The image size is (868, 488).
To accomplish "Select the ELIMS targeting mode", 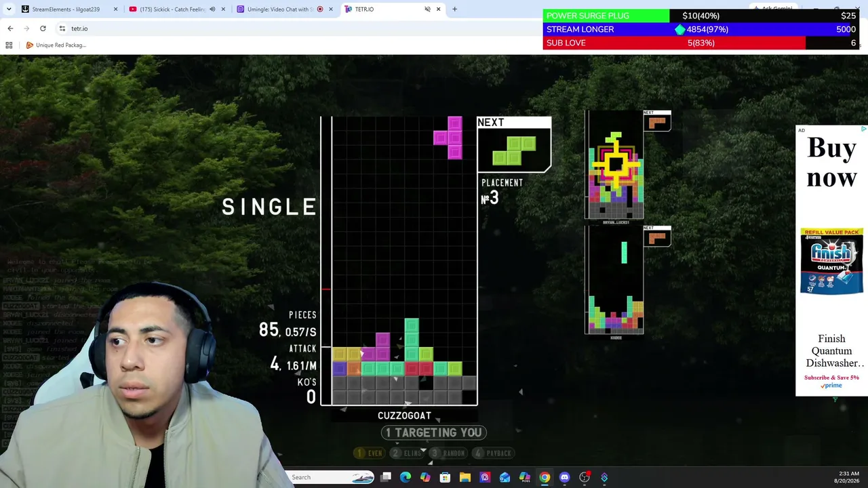I will tap(408, 453).
